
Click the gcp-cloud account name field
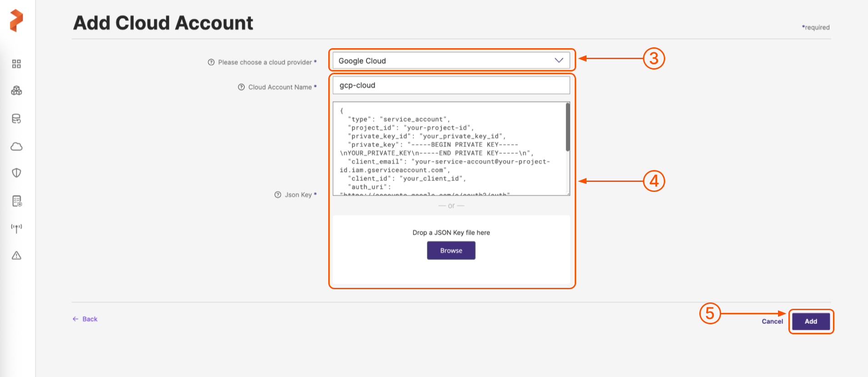[x=451, y=85]
